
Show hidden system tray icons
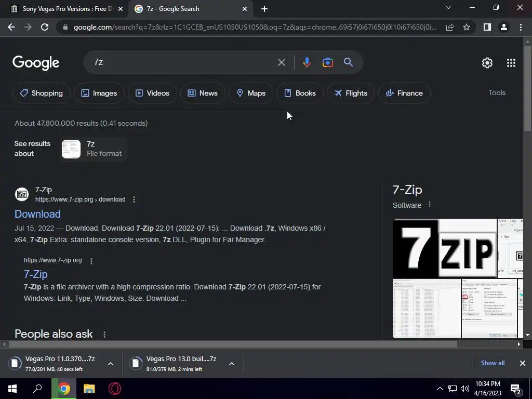[440, 389]
